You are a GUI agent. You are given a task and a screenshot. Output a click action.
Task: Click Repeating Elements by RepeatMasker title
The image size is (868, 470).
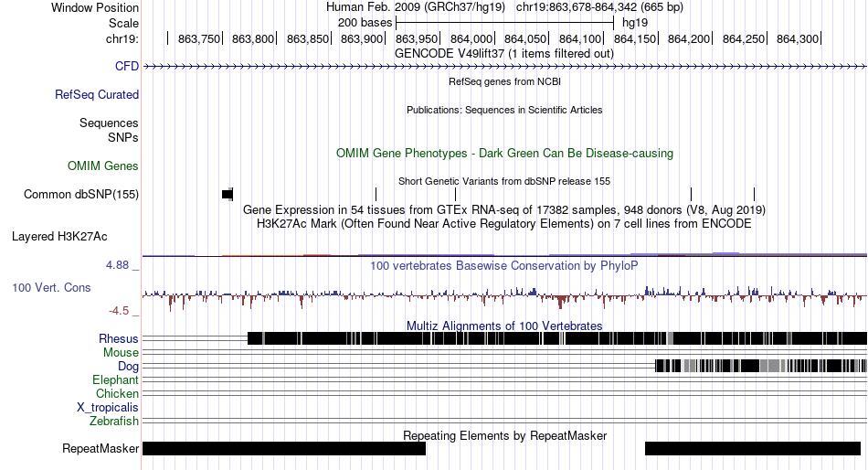click(x=505, y=435)
